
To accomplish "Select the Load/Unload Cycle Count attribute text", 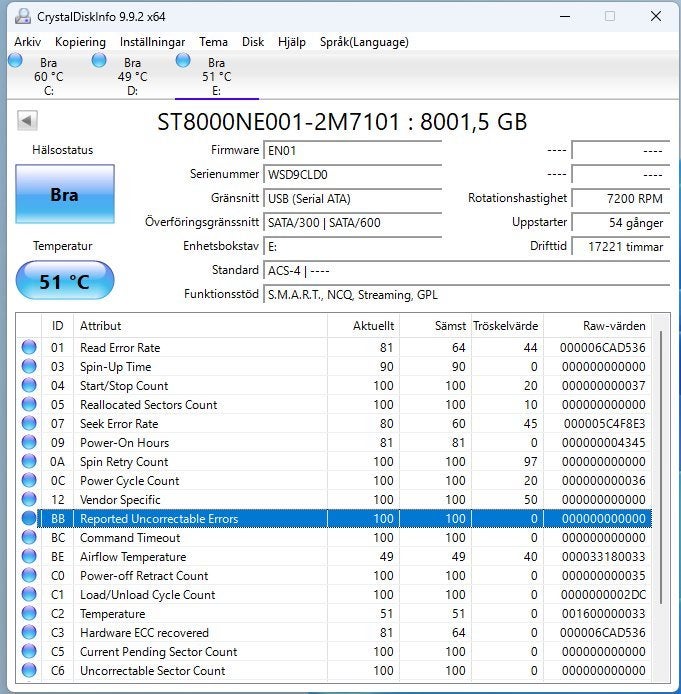I will [x=148, y=595].
